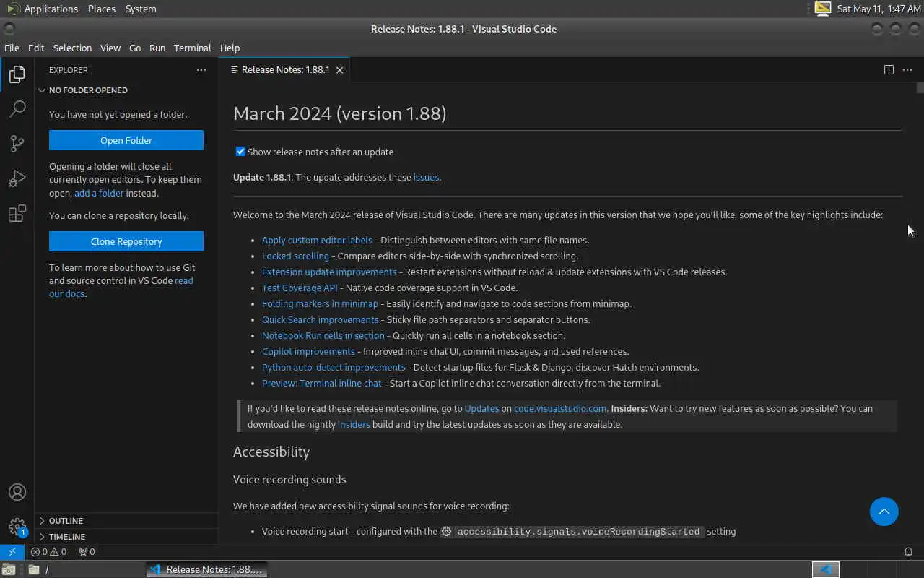This screenshot has width=924, height=578.
Task: Click the show desktop icon in taskbar
Action: 8,569
